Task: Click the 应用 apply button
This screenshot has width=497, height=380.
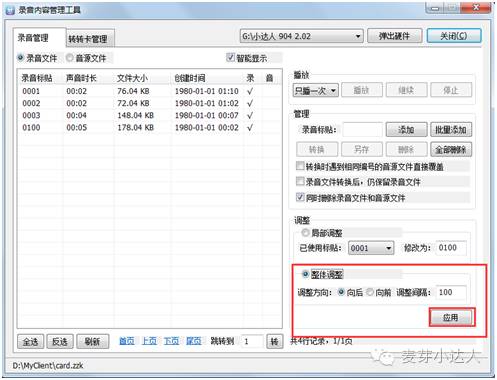Action: 451,317
